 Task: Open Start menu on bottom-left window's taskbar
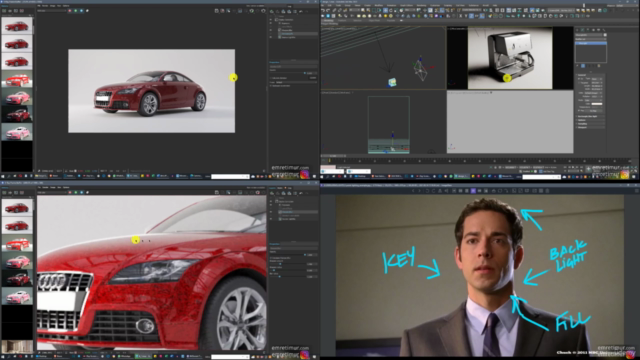click(x=3, y=357)
